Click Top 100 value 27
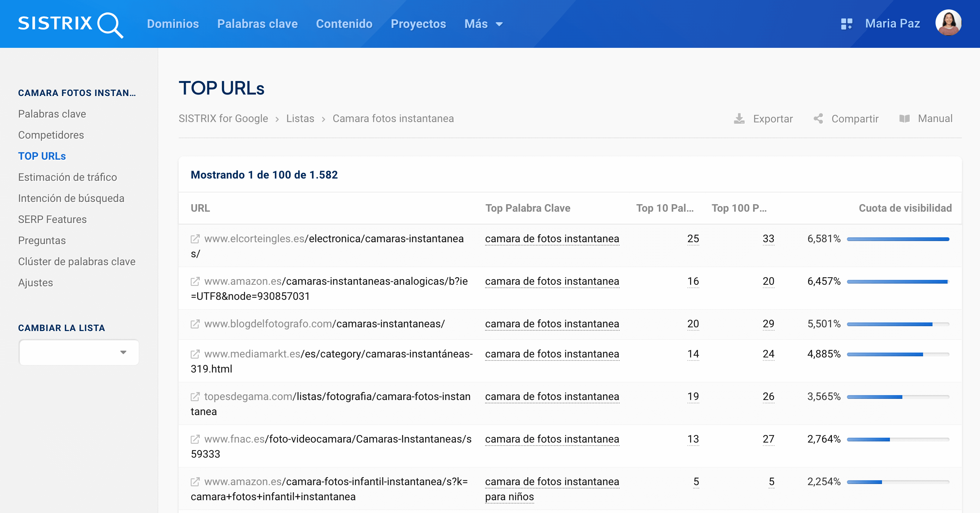The height and width of the screenshot is (513, 980). [768, 439]
